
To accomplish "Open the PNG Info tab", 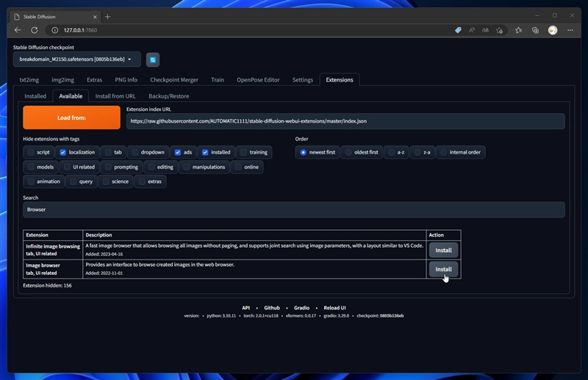I will (x=126, y=80).
